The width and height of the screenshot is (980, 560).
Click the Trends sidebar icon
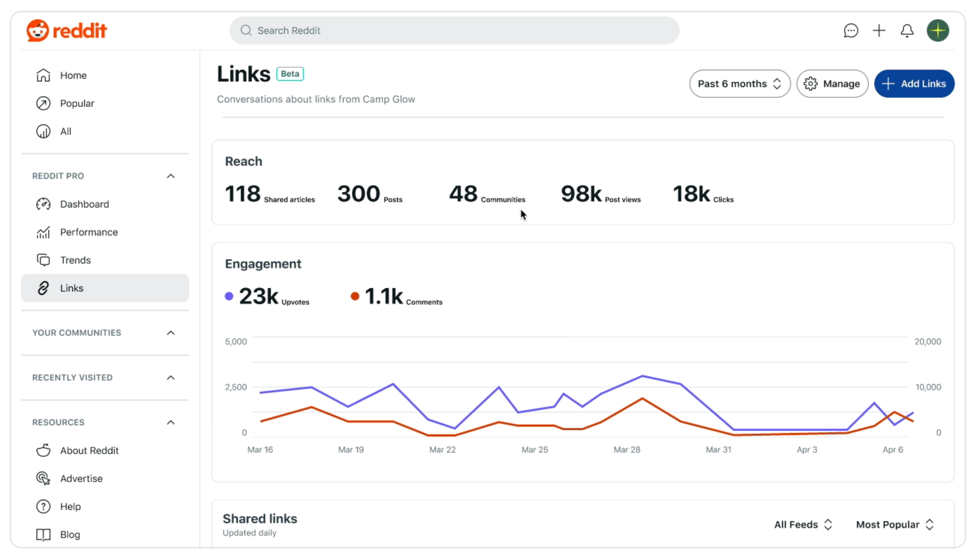(x=43, y=260)
